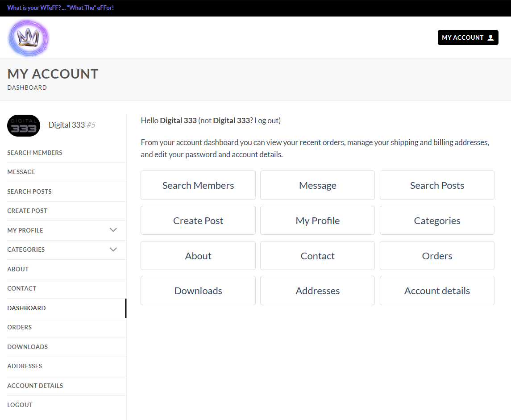Open Search Members from the sidebar
Viewport: 511px width, 420px height.
point(35,153)
